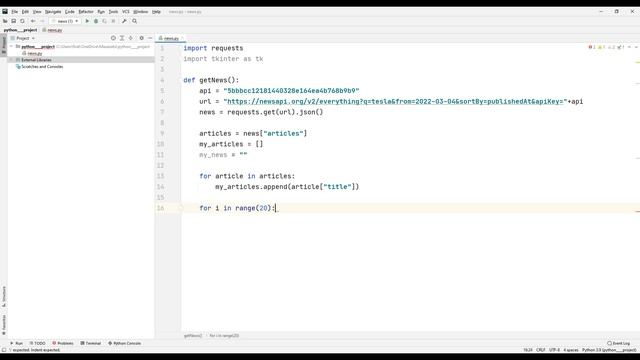Select Scratches and Consoles tree item

coord(42,67)
